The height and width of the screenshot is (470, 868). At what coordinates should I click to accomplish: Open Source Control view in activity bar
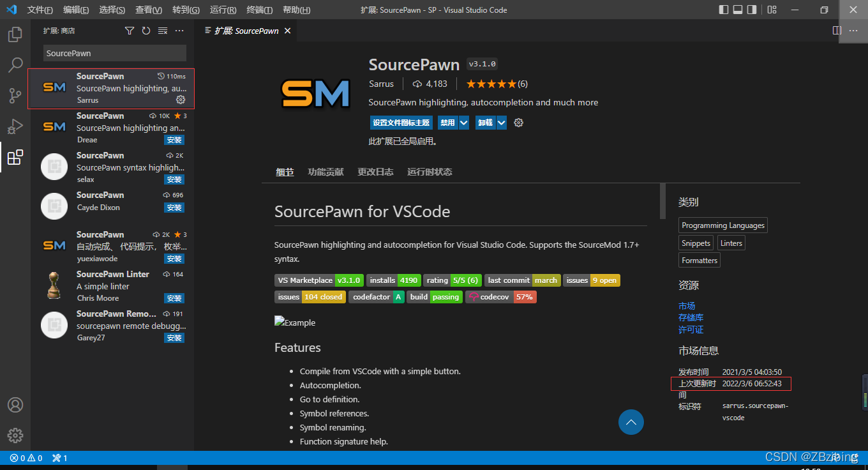coord(15,95)
